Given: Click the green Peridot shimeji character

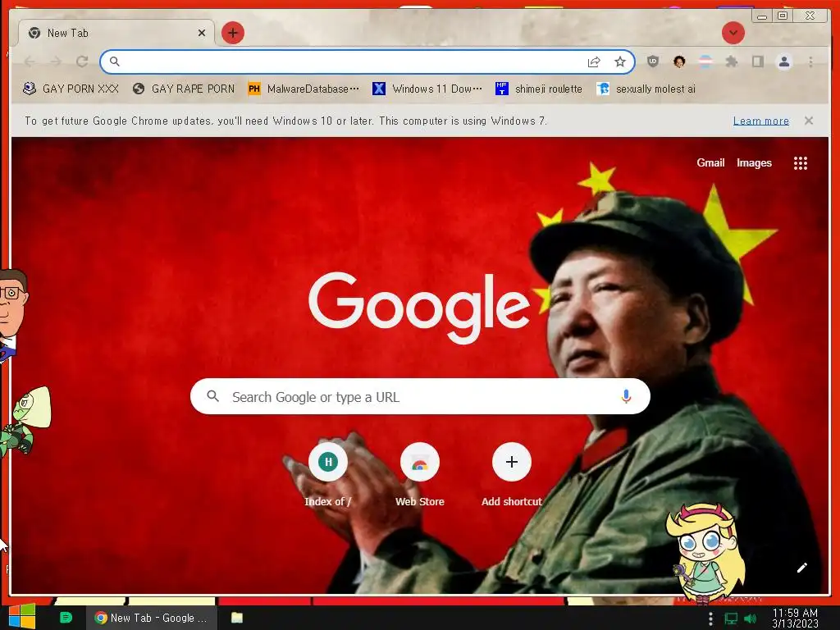Looking at the screenshot, I should (x=25, y=422).
